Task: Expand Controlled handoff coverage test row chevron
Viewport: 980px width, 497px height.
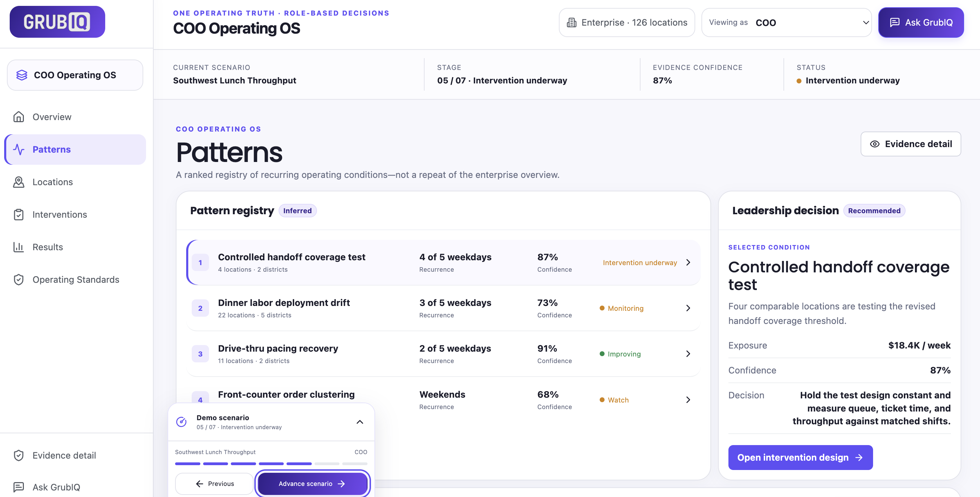Action: pos(688,263)
